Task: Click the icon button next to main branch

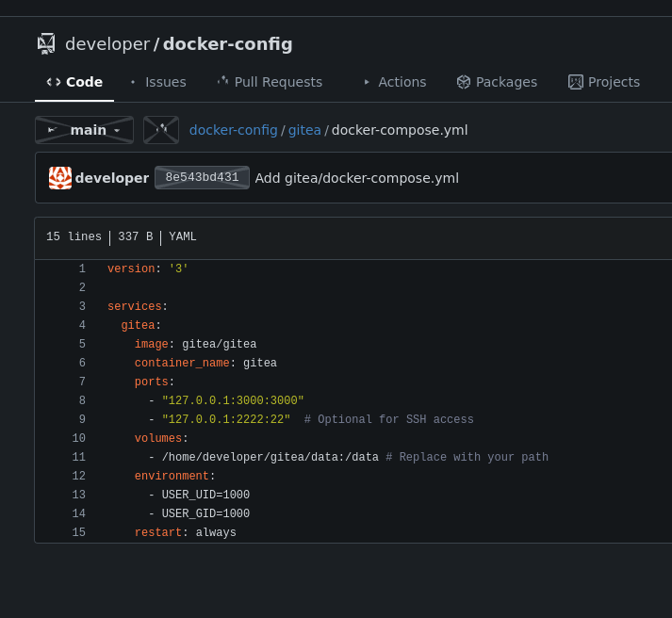Action: pyautogui.click(x=161, y=130)
